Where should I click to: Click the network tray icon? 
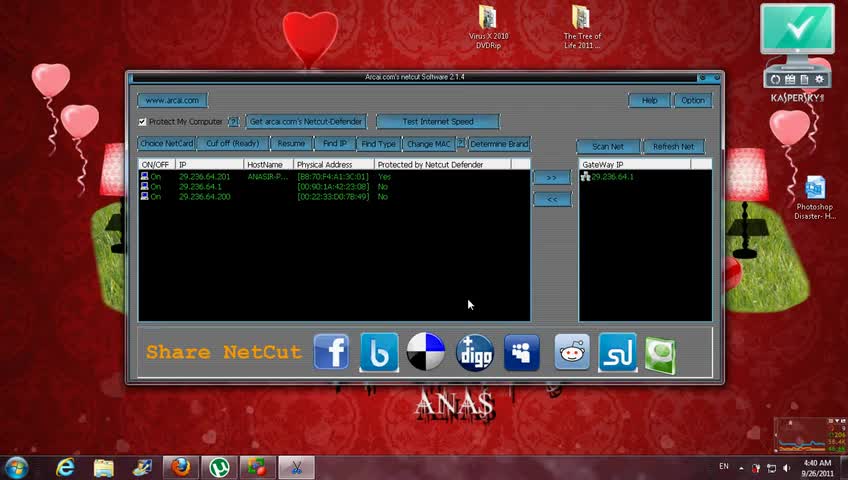(772, 468)
